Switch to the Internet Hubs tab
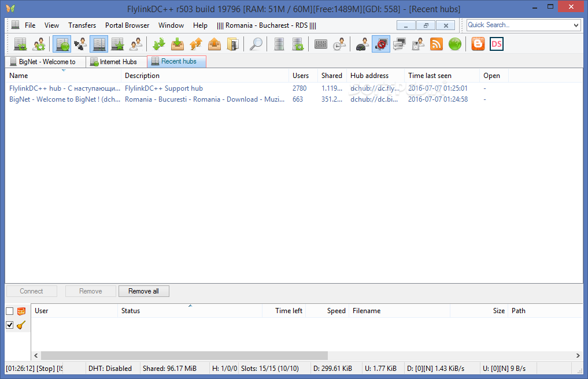 click(117, 62)
